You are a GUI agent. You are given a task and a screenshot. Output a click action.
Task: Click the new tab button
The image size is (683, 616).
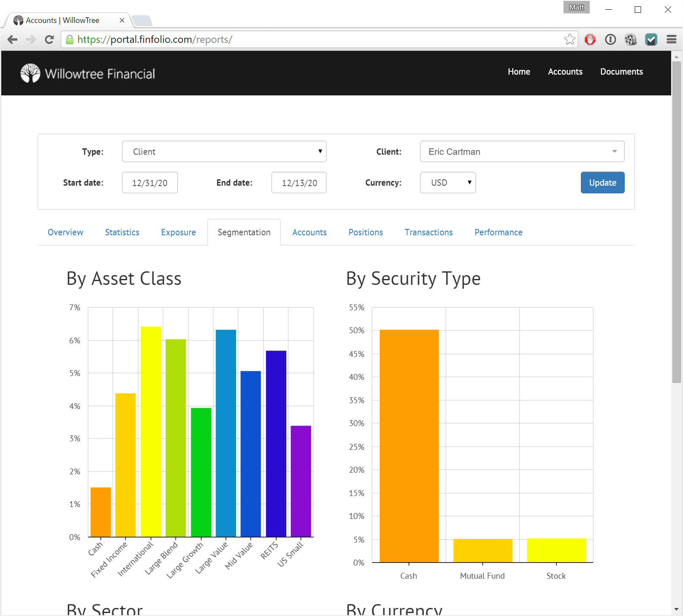[142, 20]
